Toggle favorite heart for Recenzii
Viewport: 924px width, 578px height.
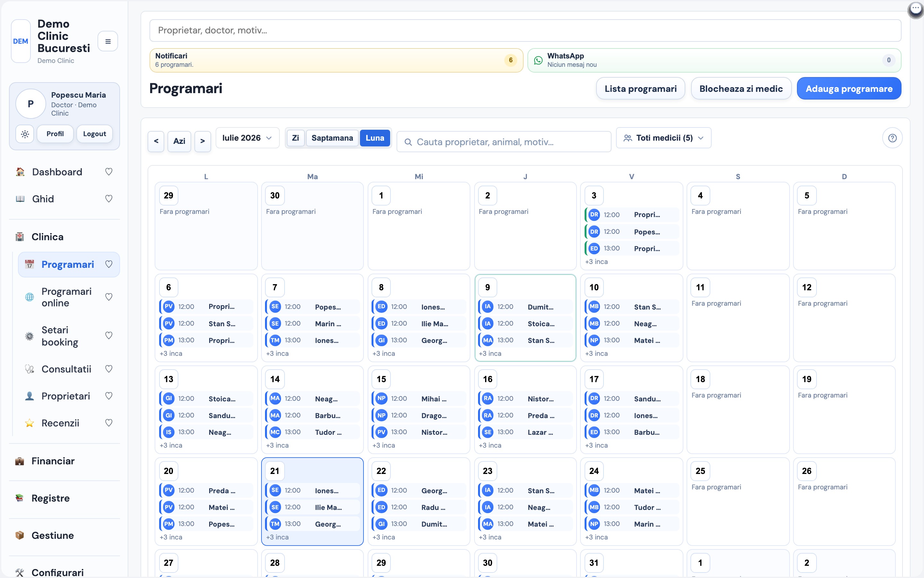(109, 423)
